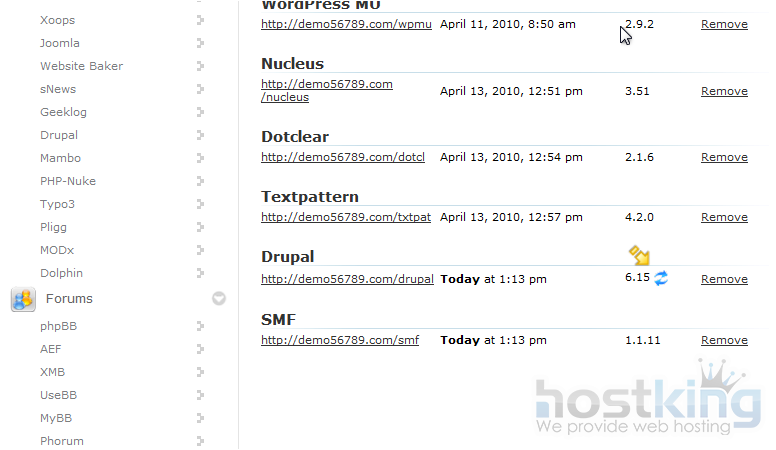This screenshot has width=776, height=450.
Task: Select Website Baker in sidebar
Action: (x=81, y=66)
